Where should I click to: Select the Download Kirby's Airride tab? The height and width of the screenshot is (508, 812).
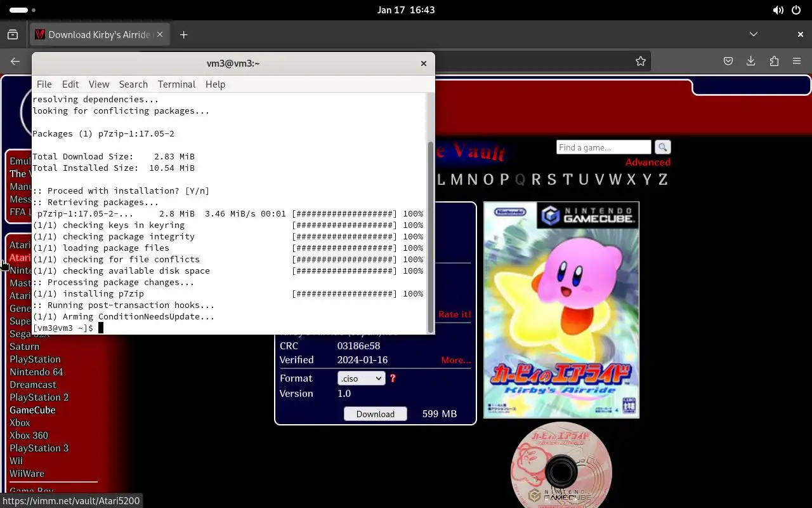(x=100, y=34)
